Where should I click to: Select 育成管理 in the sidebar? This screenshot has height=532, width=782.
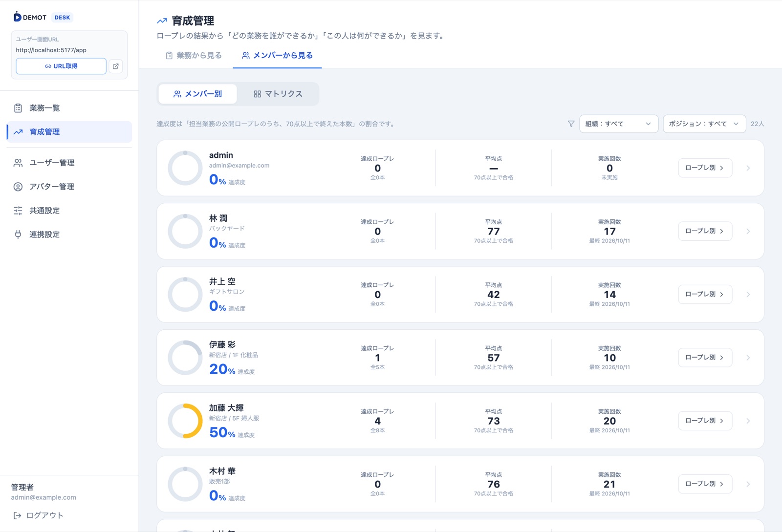[x=69, y=132]
